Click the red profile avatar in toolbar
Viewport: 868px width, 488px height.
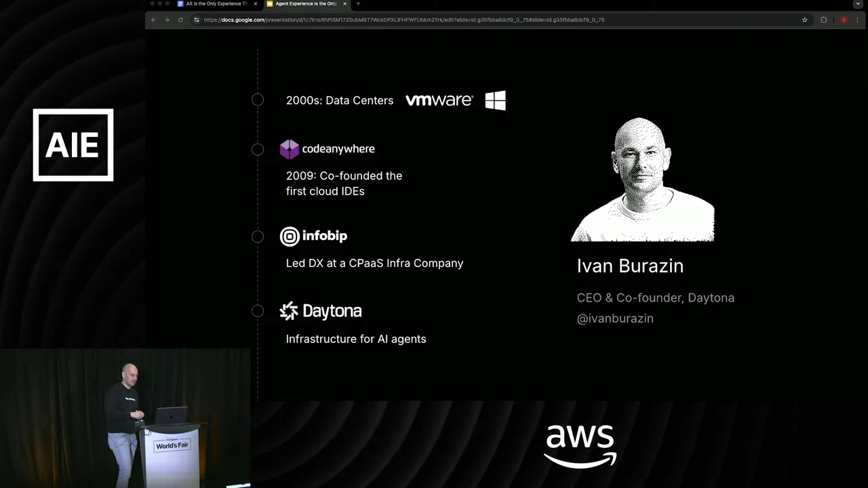(844, 20)
